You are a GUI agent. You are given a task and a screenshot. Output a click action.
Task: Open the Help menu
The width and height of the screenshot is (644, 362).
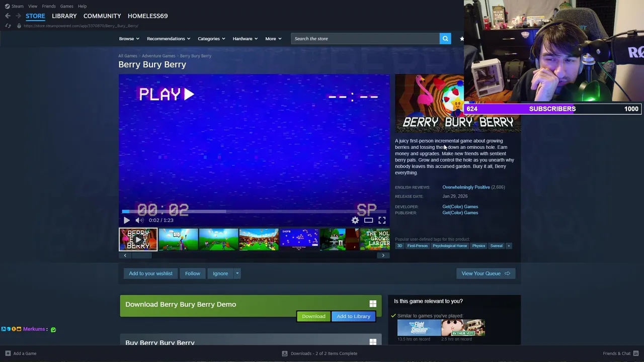[82, 6]
